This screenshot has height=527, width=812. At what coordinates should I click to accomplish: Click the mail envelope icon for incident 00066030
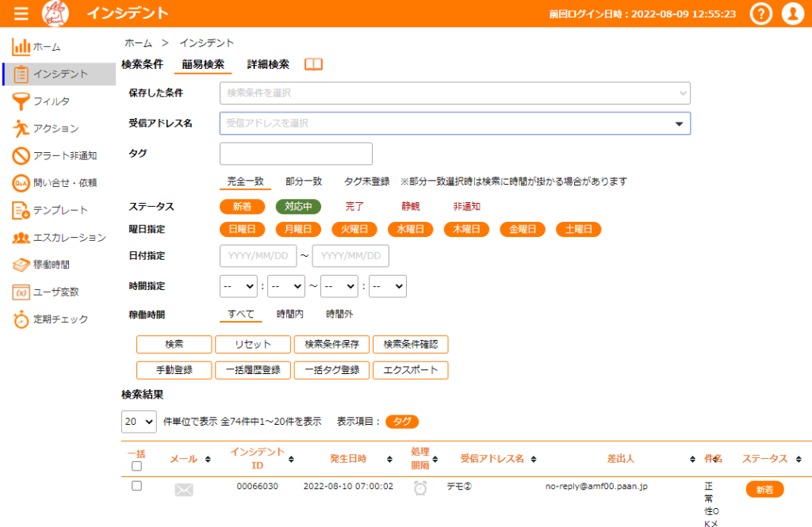184,490
